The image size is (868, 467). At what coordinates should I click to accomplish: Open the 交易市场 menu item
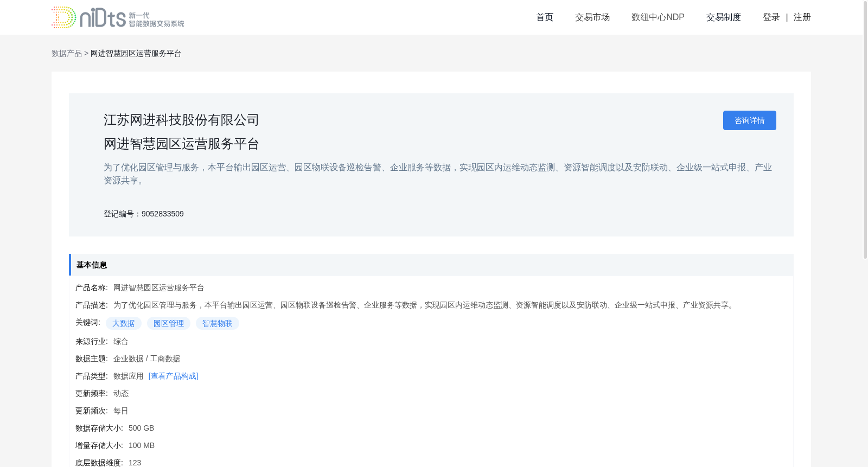point(592,17)
